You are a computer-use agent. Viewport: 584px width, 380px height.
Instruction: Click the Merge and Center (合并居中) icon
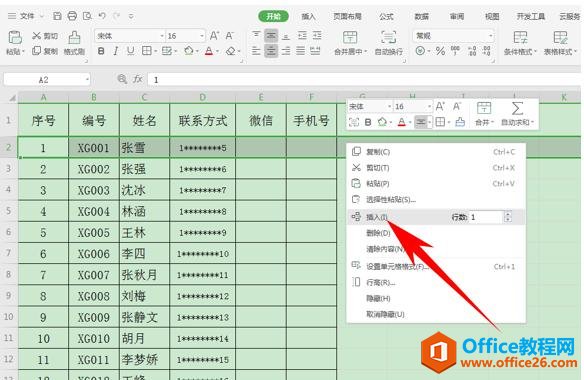click(350, 37)
